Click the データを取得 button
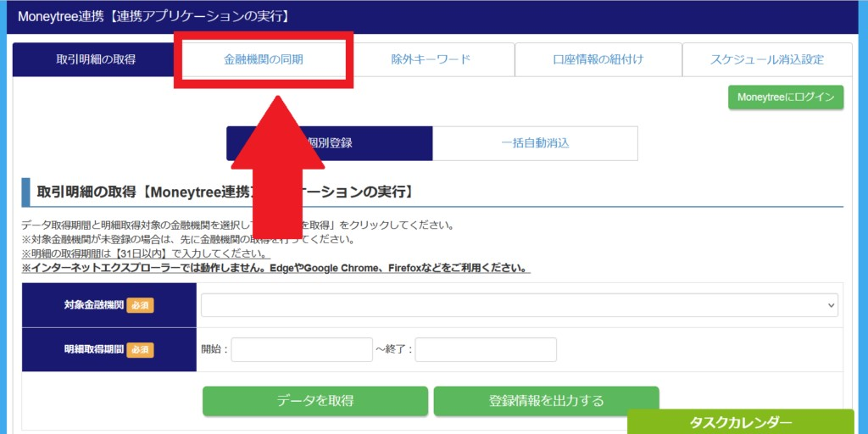 315,401
